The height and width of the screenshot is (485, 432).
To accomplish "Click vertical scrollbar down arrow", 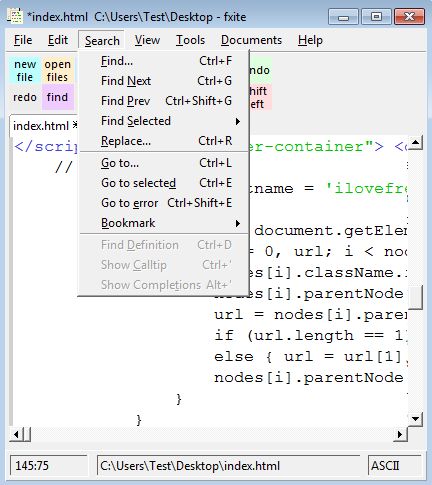I will tap(415, 419).
